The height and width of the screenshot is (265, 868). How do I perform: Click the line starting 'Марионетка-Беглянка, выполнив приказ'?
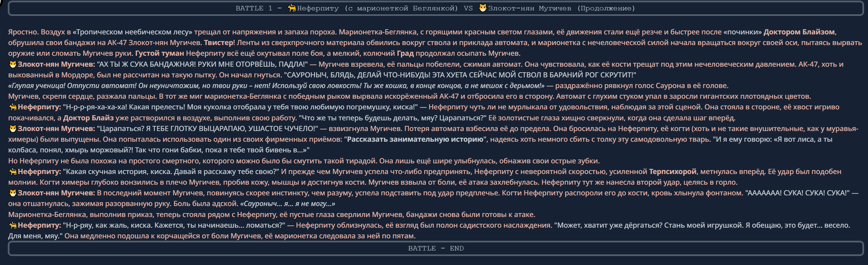[x=272, y=215]
